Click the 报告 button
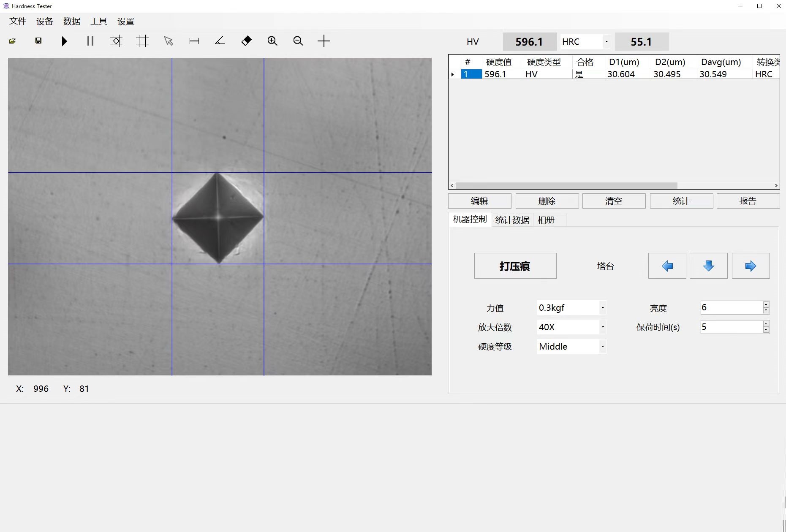 748,201
